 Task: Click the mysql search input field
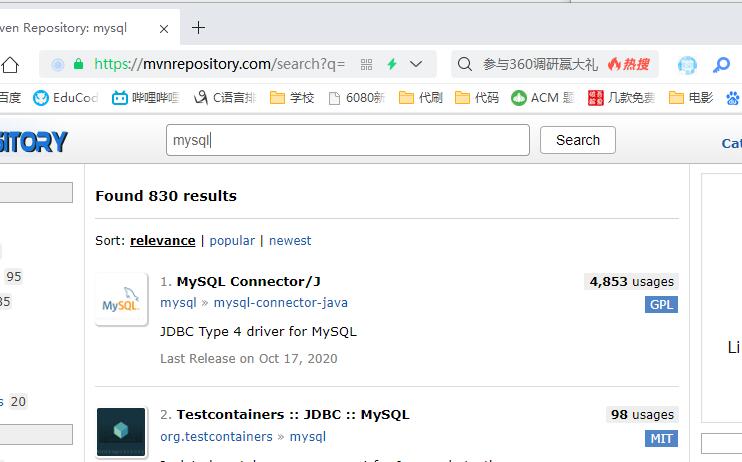pos(347,140)
